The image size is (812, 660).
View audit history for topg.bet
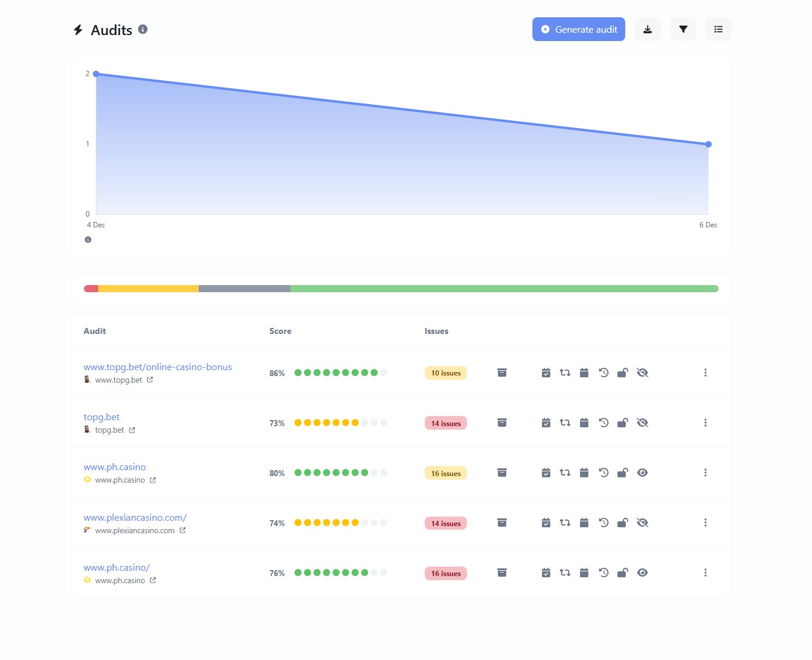pyautogui.click(x=603, y=423)
